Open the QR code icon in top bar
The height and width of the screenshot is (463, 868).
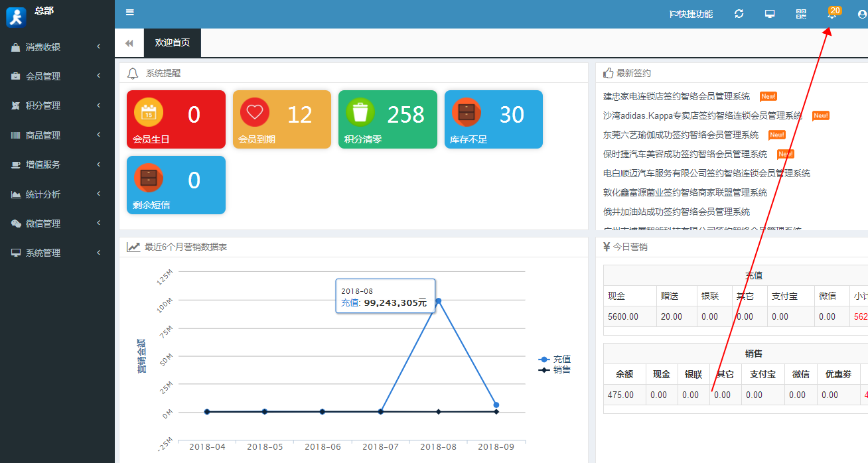800,13
